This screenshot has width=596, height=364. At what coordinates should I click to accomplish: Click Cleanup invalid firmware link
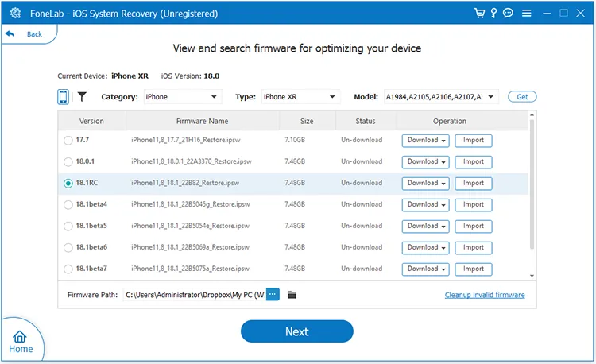point(485,295)
